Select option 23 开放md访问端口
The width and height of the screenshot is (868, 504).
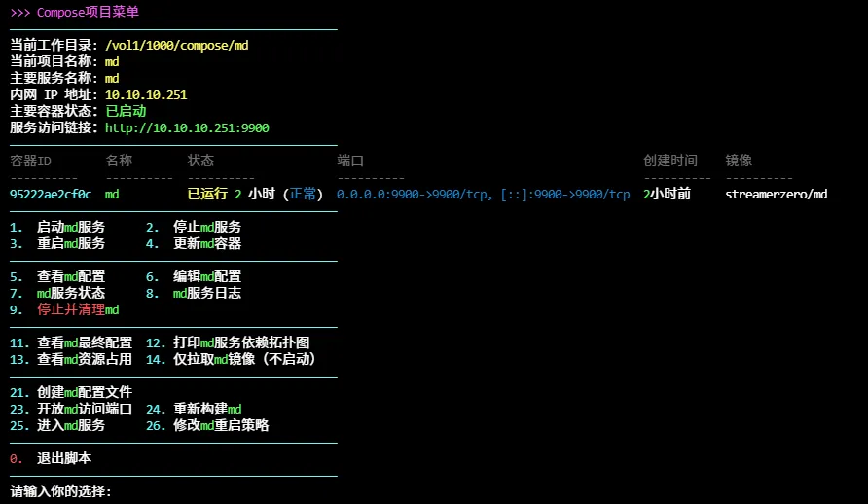tap(84, 409)
